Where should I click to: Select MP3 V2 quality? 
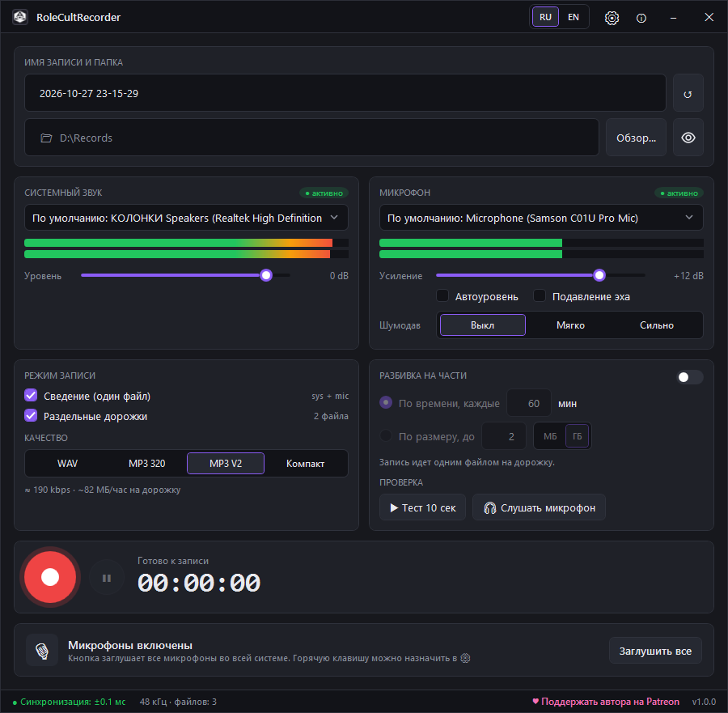point(226,464)
